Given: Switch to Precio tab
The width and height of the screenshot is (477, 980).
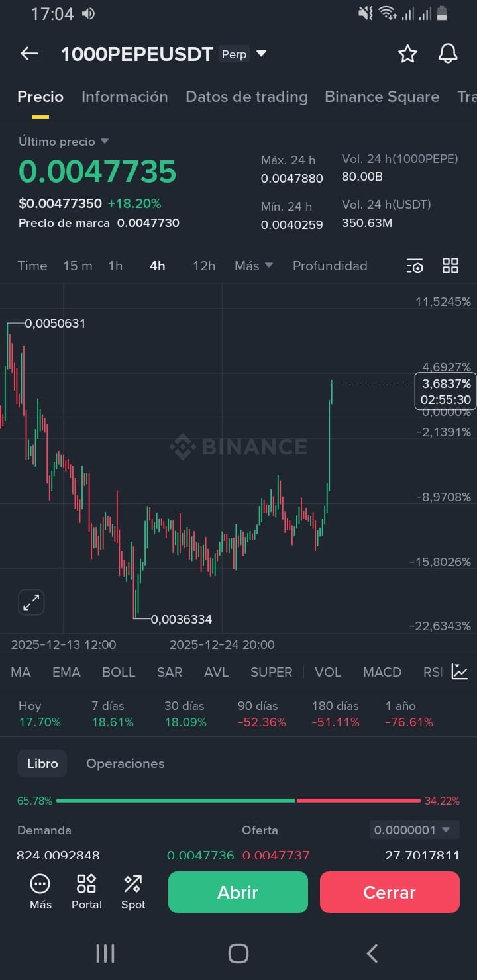Looking at the screenshot, I should (40, 97).
